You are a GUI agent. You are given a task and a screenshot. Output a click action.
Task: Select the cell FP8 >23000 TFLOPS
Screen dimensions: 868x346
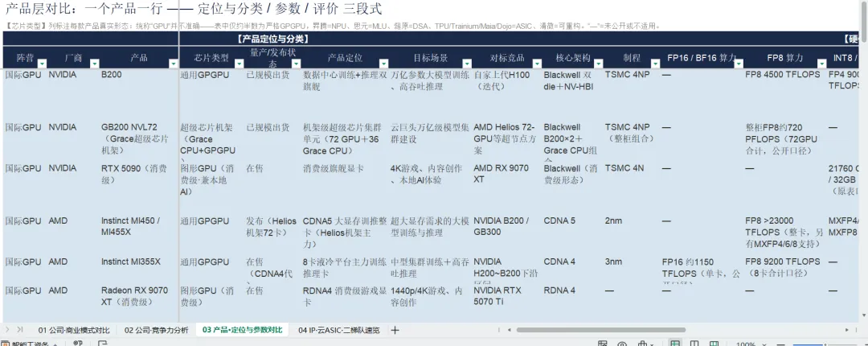784,232
